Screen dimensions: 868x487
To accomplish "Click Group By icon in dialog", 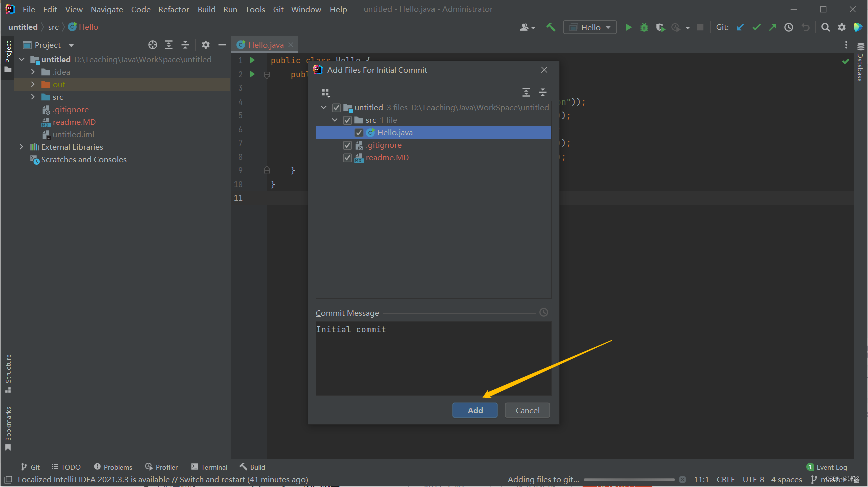I will coord(326,93).
